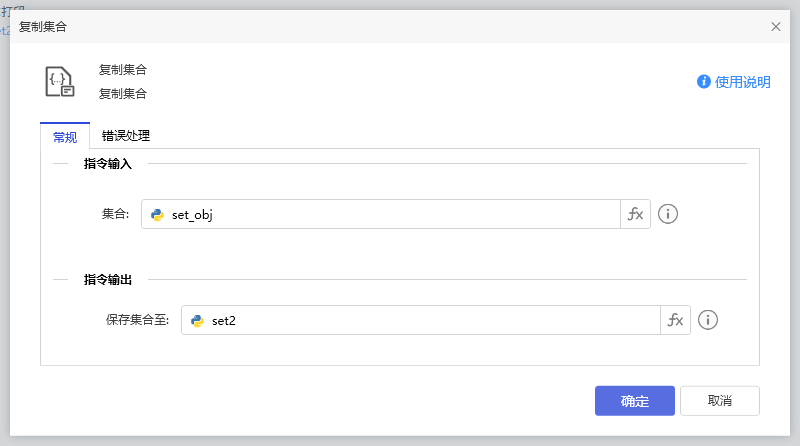
Task: Click the Python icon in the set_obj field
Action: pyautogui.click(x=157, y=214)
